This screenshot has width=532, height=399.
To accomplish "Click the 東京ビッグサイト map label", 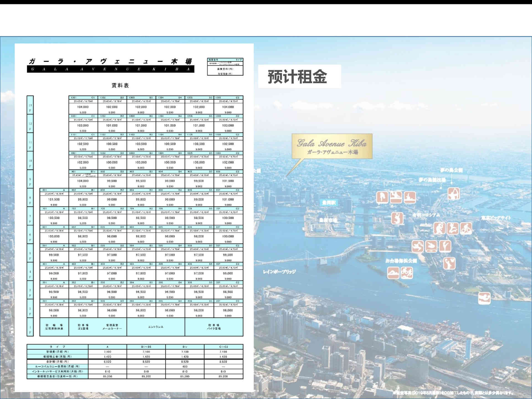I will point(496,218).
